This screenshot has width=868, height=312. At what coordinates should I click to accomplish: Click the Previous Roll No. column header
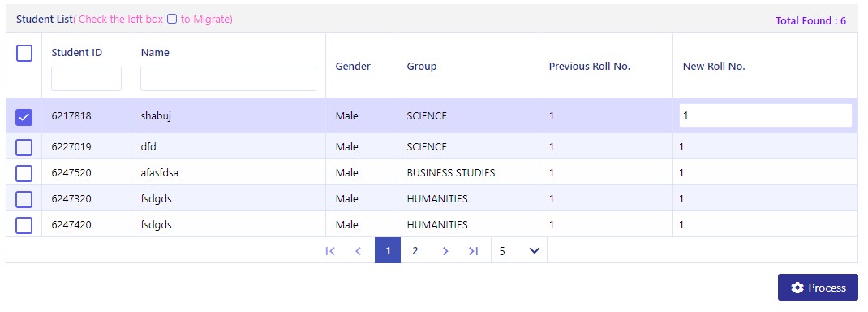590,67
